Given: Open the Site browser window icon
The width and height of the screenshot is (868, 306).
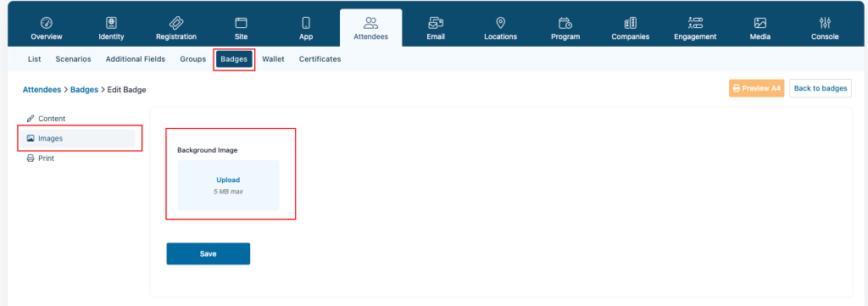Looking at the screenshot, I should click(241, 23).
